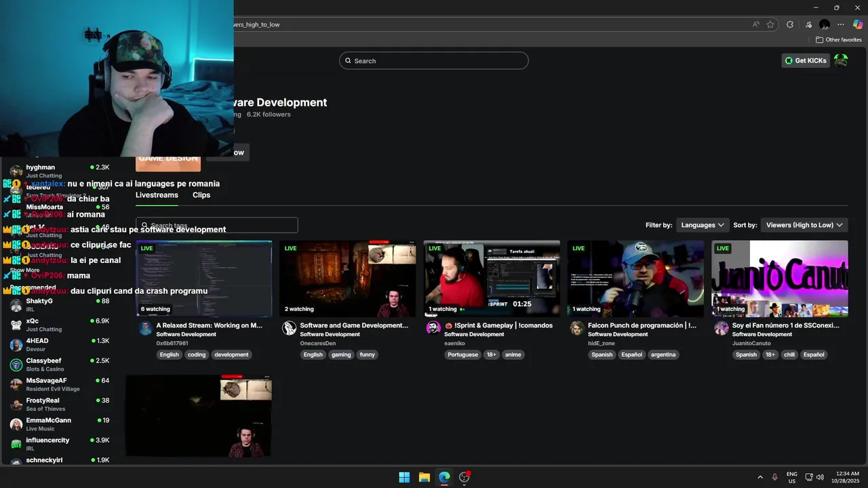The image size is (868, 488).
Task: Focus the Search tags input field
Action: 216,226
